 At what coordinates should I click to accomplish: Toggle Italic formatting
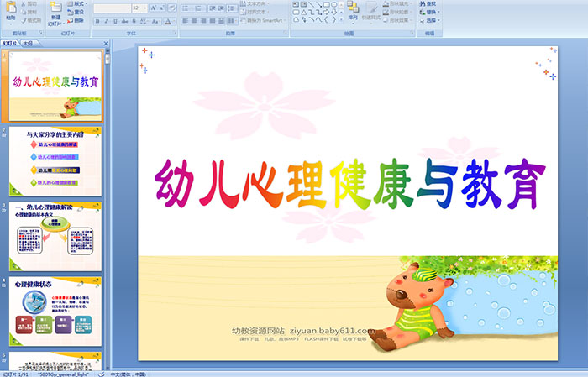point(107,21)
